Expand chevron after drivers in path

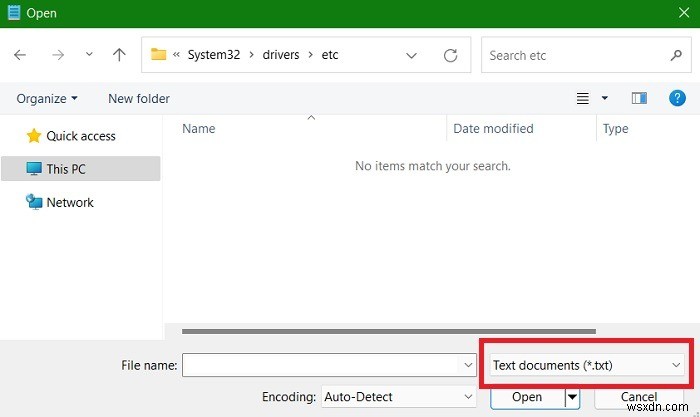(310, 54)
